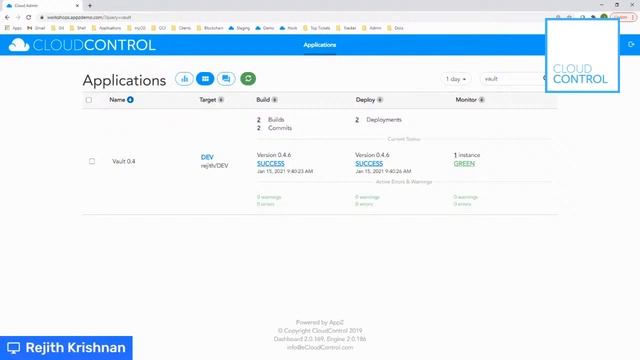Sort by the Name column icon
640x360 pixels.
click(130, 100)
